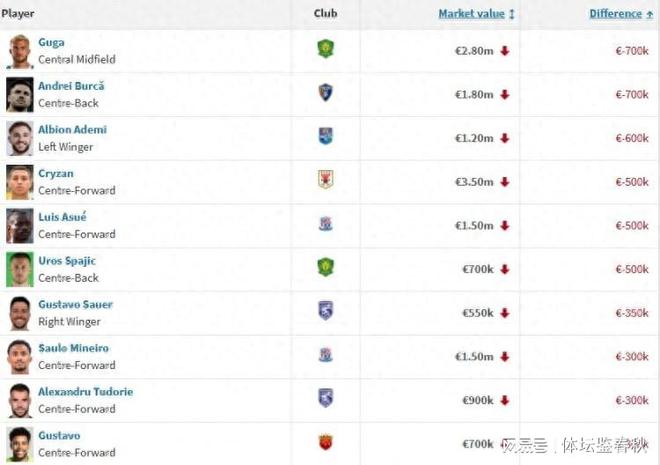Open Uros Spajic's player page

click(67, 261)
